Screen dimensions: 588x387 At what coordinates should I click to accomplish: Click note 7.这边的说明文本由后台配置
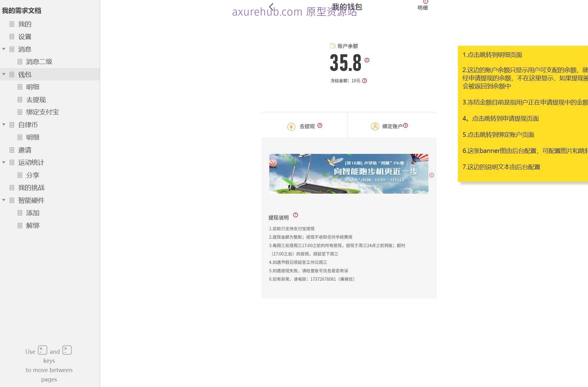501,167
